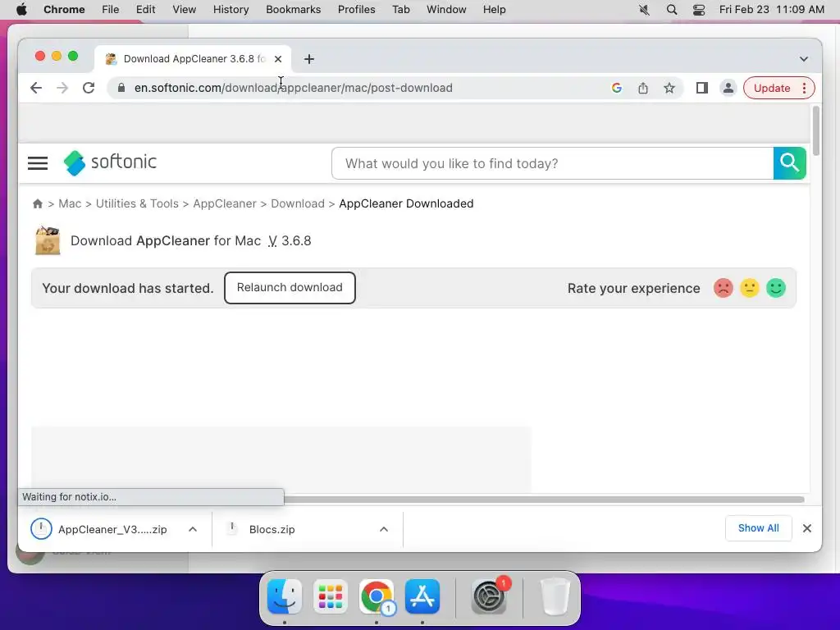The image size is (840, 630).
Task: Share this page using the share icon
Action: (x=643, y=88)
